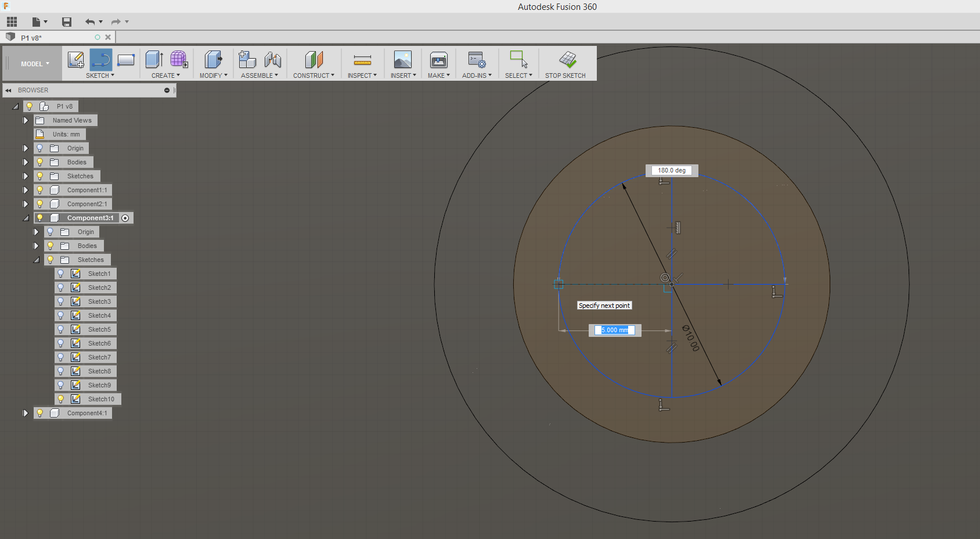Open the undo history dropdown arrow

[x=101, y=22]
